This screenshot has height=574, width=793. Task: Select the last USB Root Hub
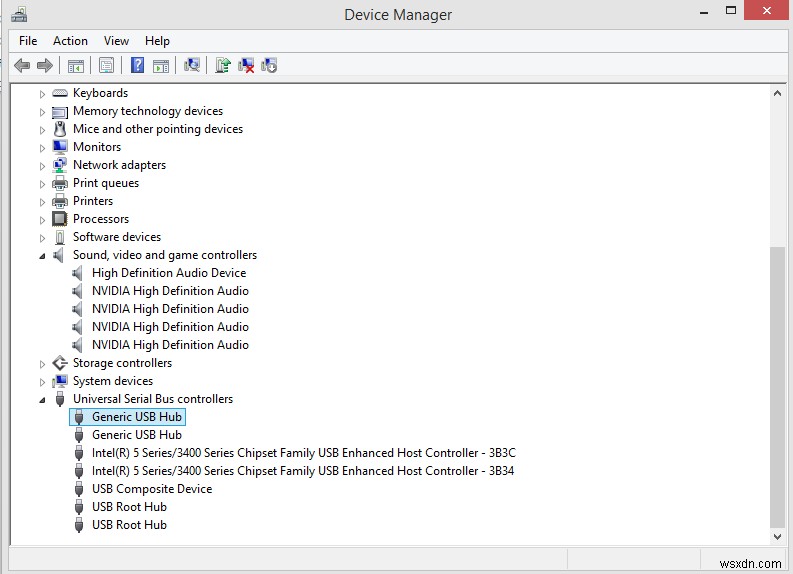[x=129, y=525]
